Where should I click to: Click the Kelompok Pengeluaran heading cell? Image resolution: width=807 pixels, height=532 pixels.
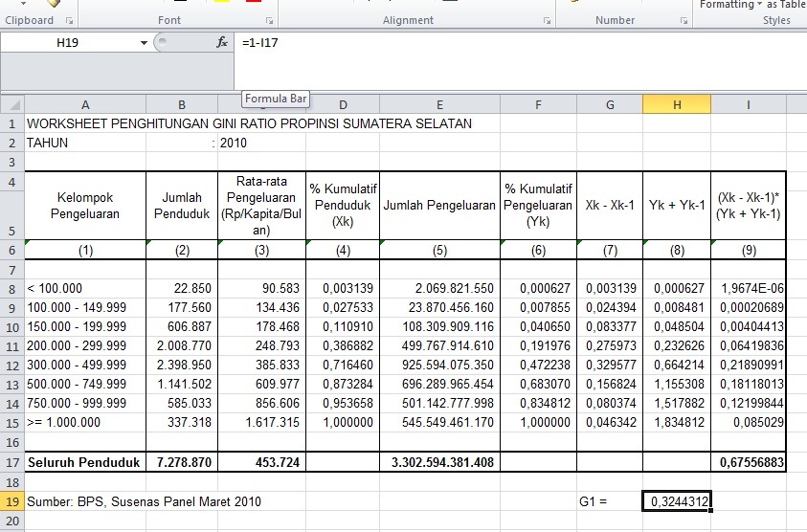(x=85, y=206)
